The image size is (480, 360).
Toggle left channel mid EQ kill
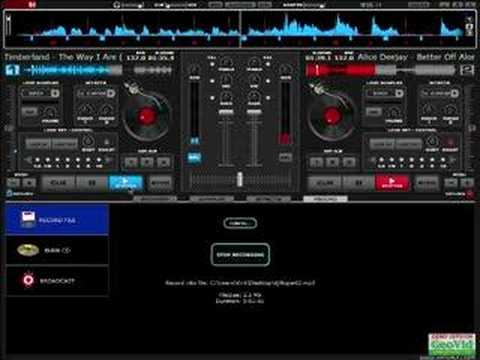pyautogui.click(x=212, y=81)
